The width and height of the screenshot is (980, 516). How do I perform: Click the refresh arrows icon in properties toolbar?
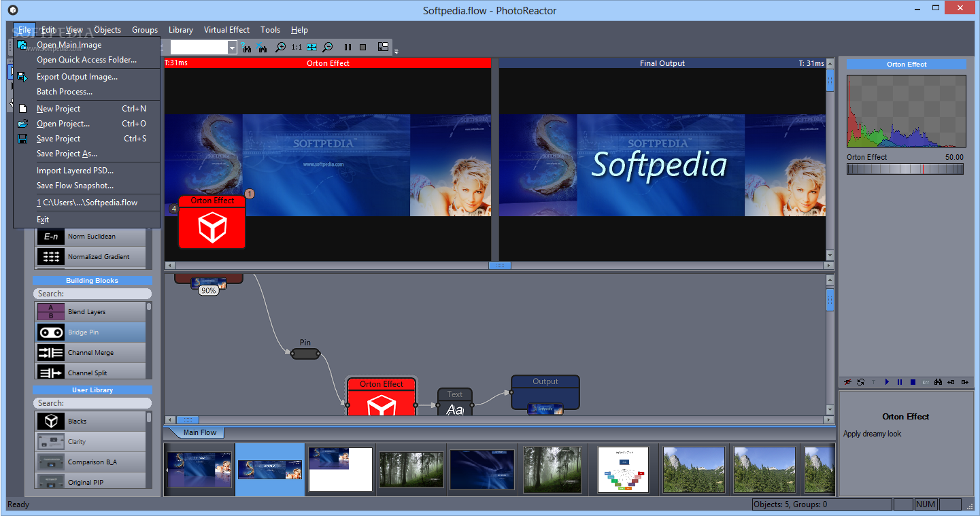[861, 382]
